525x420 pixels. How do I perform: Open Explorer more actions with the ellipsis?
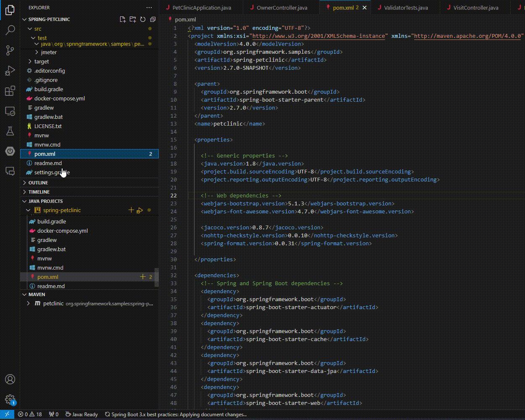click(149, 7)
